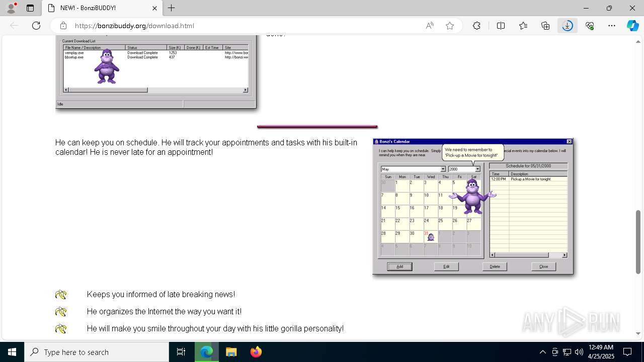Show hidden tray icons chevron

pos(542,352)
